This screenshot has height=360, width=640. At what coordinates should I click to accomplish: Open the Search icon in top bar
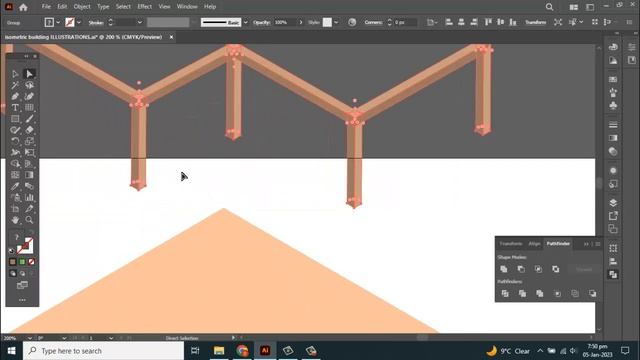click(549, 7)
